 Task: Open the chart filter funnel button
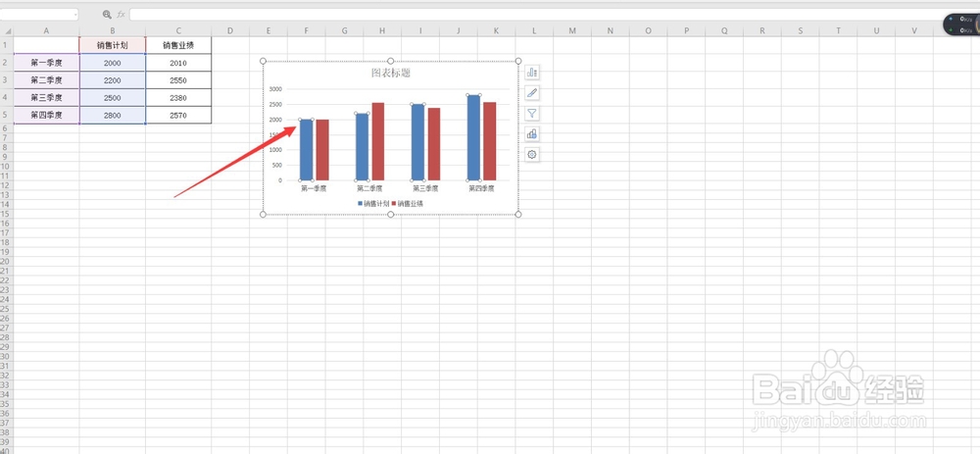tap(532, 113)
